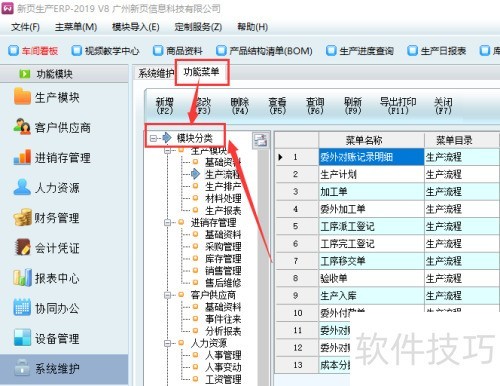Click shortcut icon before 生产日报表
500x386 pixels.
tap(412, 51)
